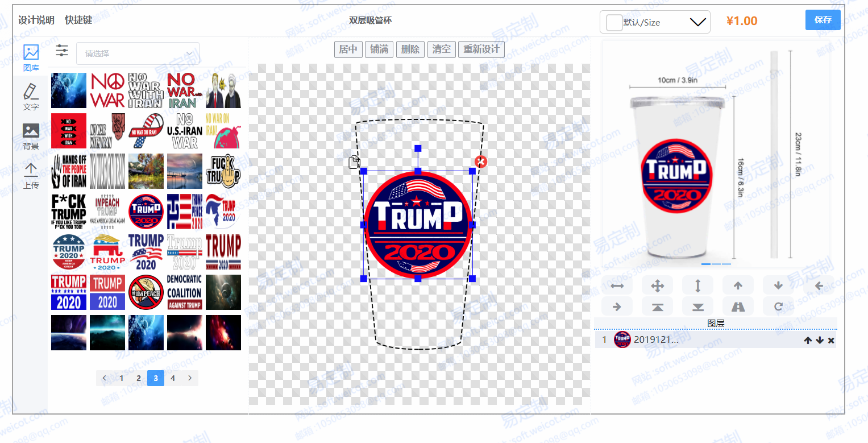Move layer 1 down in the layer list
This screenshot has width=868, height=443.
[820, 340]
